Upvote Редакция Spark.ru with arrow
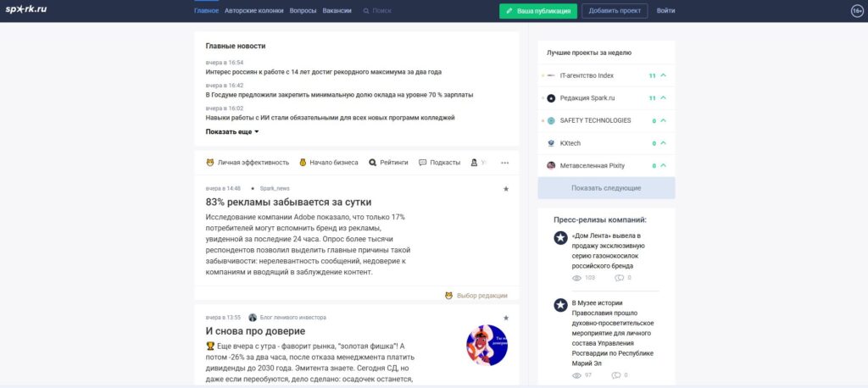The image size is (868, 388). [664, 98]
